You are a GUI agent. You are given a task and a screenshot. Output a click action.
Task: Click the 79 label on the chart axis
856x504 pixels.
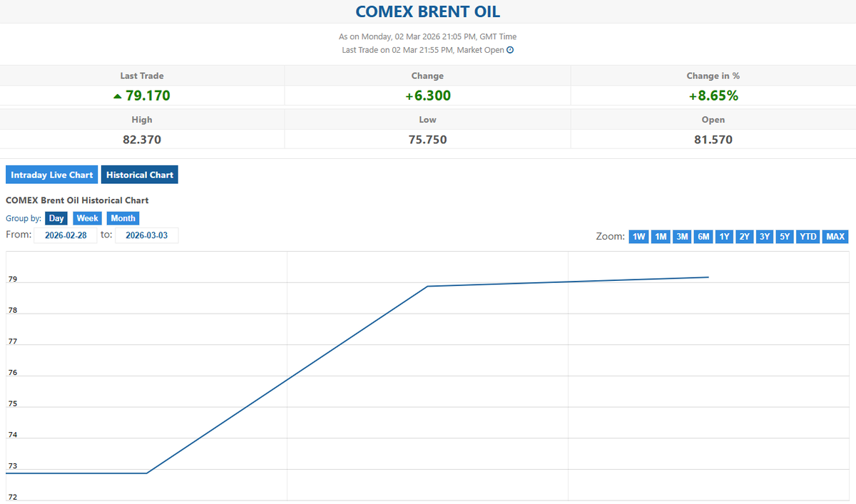[x=12, y=279]
